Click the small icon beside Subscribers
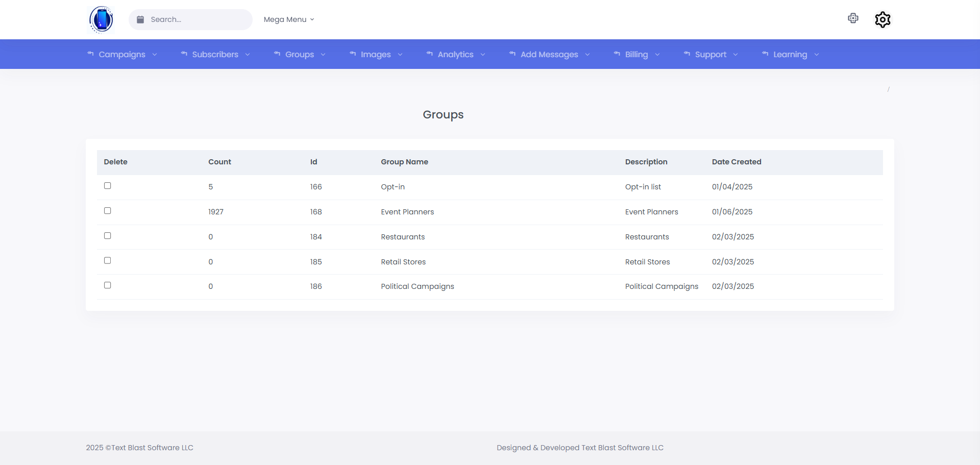Screen dimensions: 980x465 (x=184, y=54)
